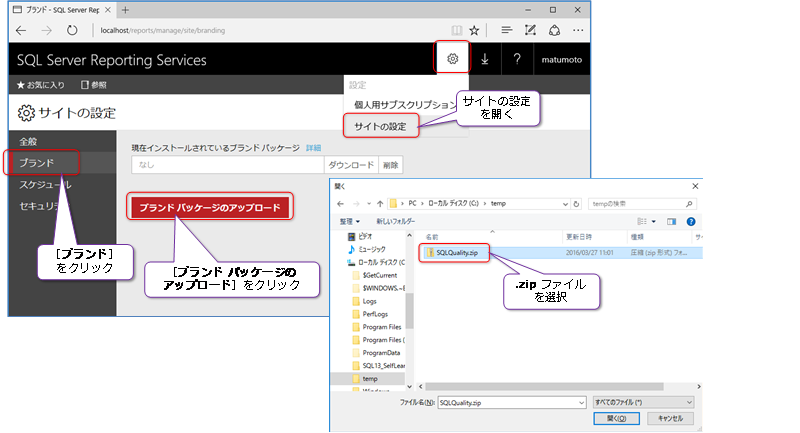Open the browser hub lines icon
Viewport: 800px width, 433px height.
click(506, 31)
